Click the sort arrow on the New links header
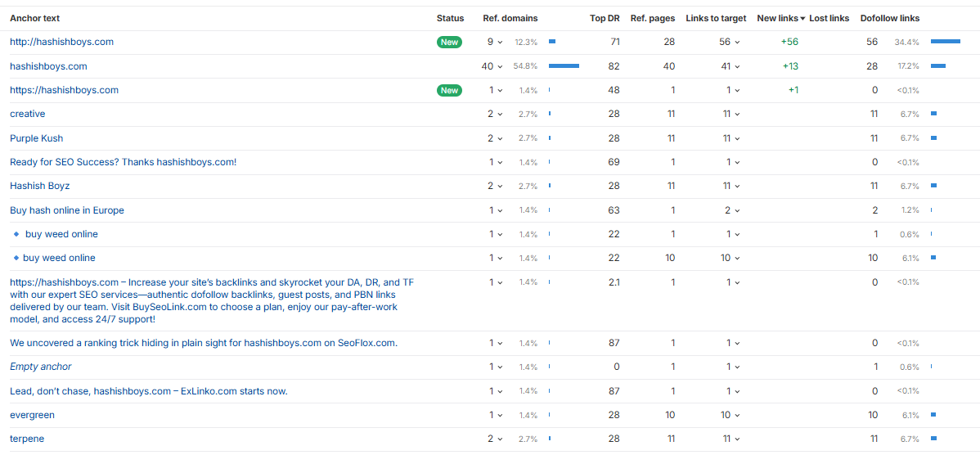The image size is (980, 455). (802, 18)
